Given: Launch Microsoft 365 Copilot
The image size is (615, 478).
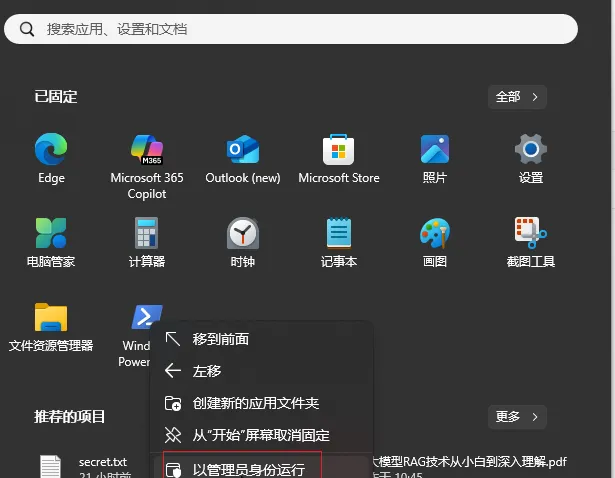Looking at the screenshot, I should (x=147, y=166).
